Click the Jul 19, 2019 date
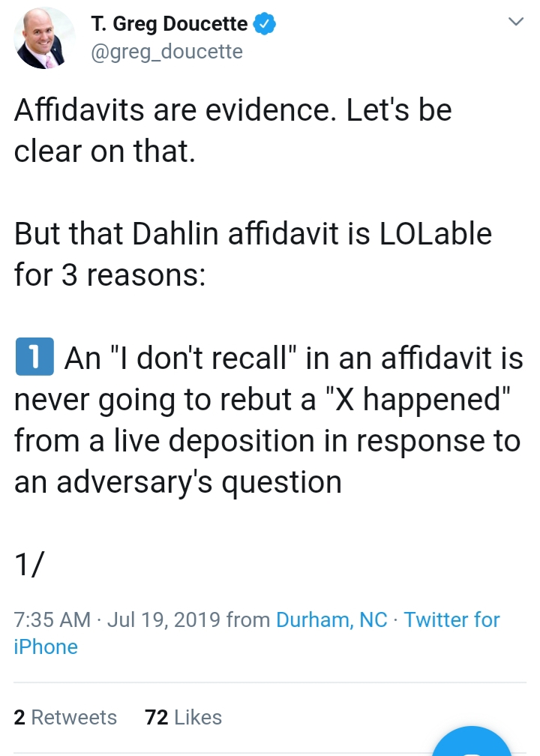The width and height of the screenshot is (540, 756). (164, 619)
